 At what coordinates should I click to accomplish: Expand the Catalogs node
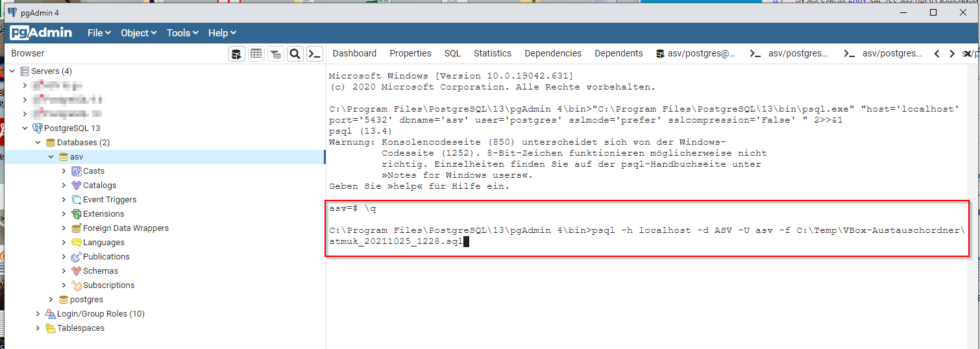pos(64,185)
